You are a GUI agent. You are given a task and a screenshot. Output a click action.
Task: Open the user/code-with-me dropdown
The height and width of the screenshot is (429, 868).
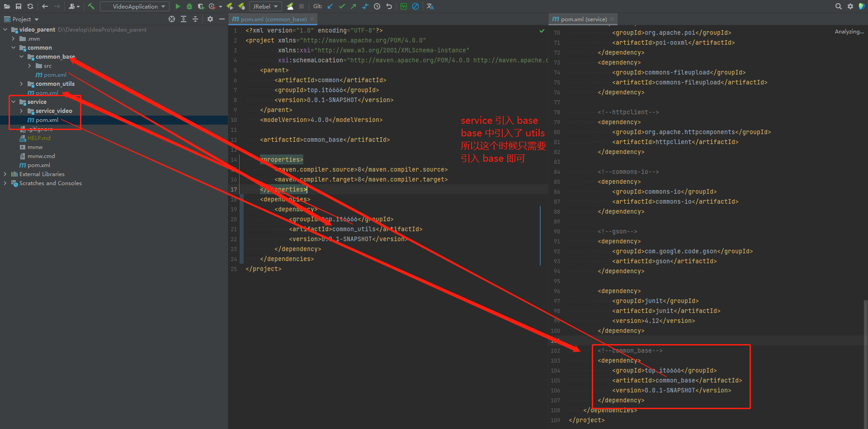pyautogui.click(x=74, y=6)
